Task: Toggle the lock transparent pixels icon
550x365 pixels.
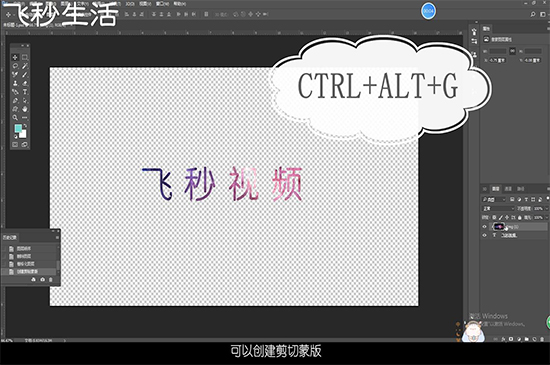Action: point(494,218)
